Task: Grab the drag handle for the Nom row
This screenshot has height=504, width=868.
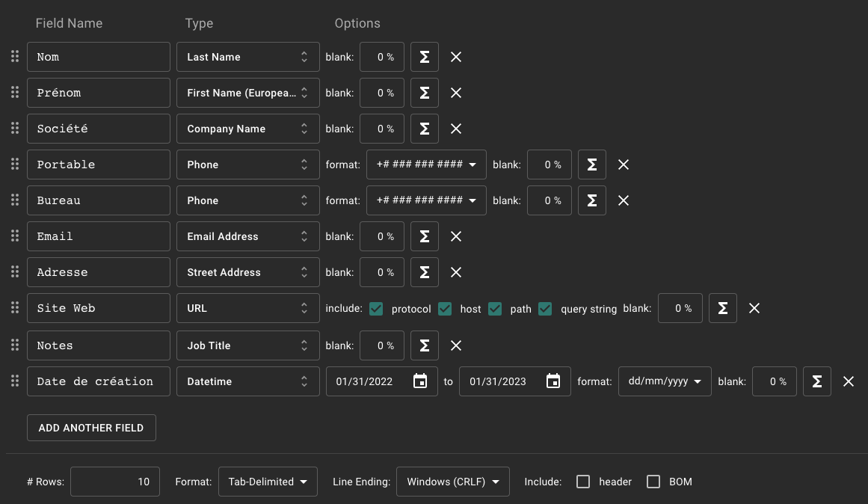Action: pos(15,57)
